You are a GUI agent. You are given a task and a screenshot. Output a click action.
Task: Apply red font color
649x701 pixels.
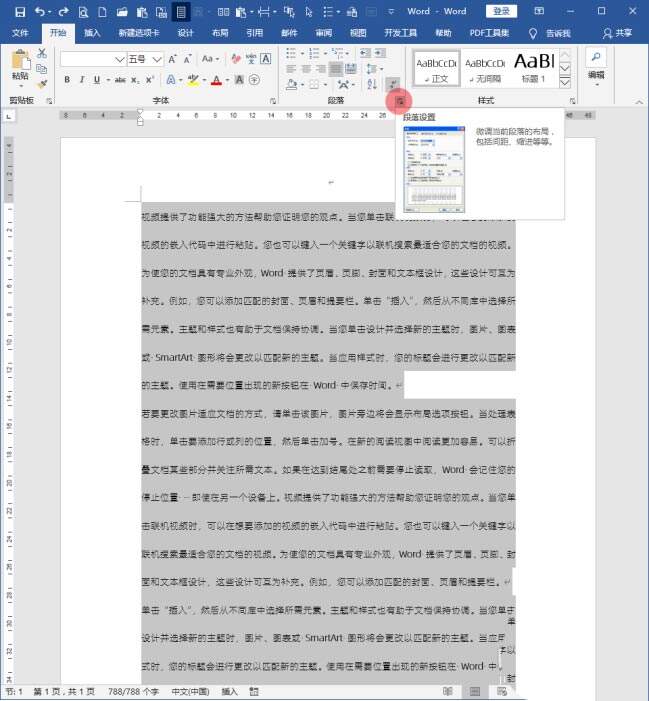point(217,80)
